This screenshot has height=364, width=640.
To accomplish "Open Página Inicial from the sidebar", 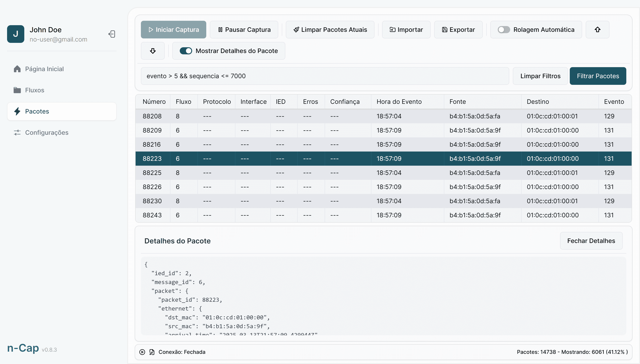I will tap(62, 69).
